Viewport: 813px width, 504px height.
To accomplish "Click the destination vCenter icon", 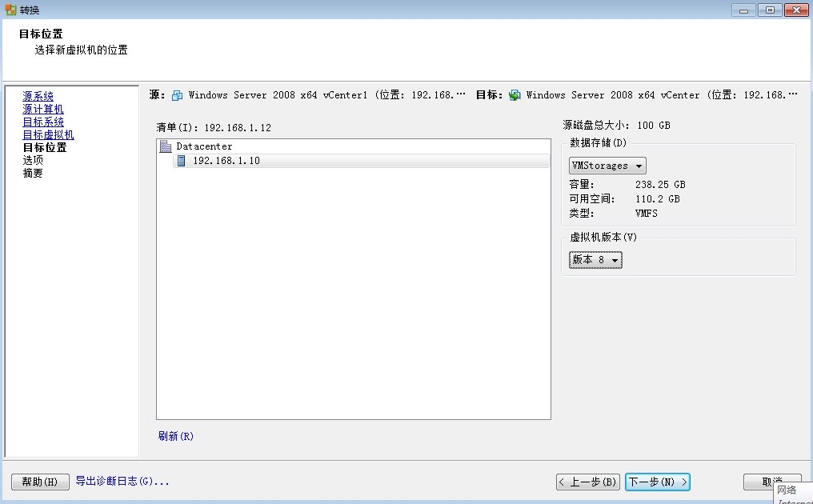I will (x=515, y=95).
